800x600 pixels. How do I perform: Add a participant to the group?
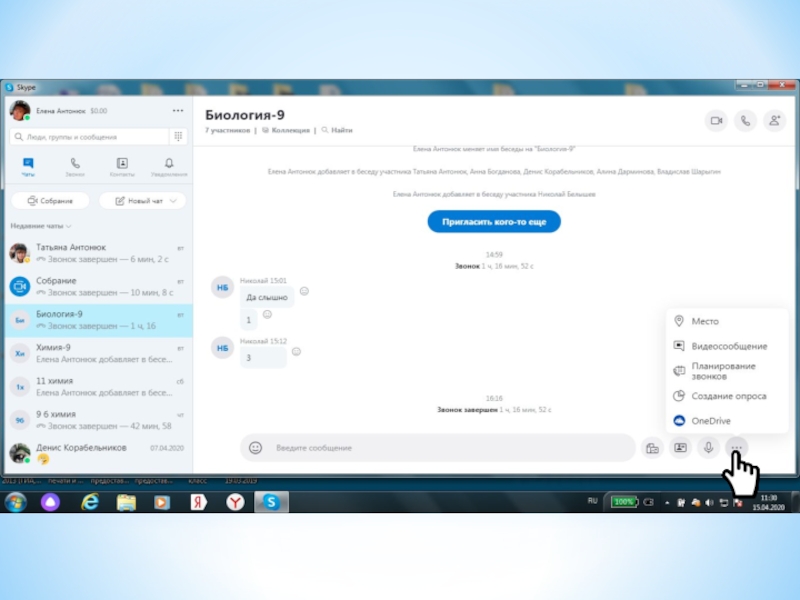point(774,121)
